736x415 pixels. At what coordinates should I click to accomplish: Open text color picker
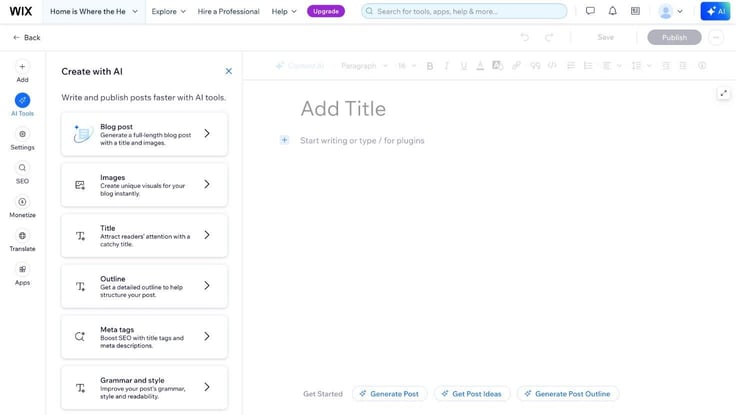pyautogui.click(x=480, y=66)
